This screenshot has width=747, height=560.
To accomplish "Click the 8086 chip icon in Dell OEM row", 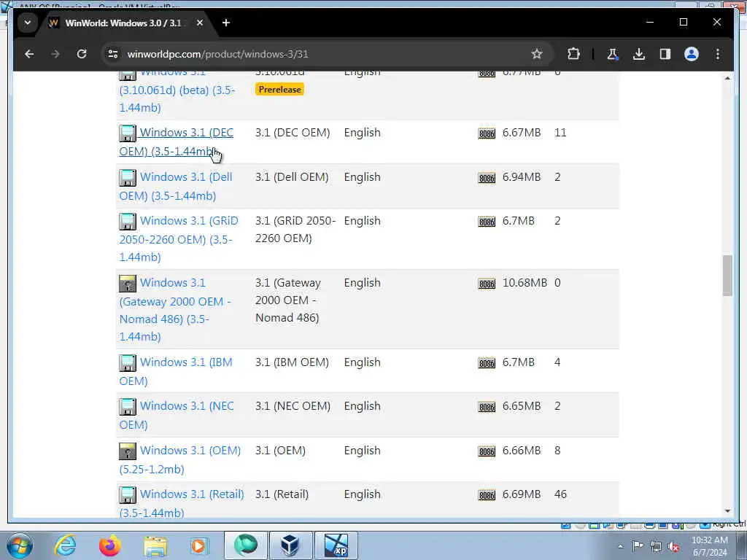I will point(487,178).
